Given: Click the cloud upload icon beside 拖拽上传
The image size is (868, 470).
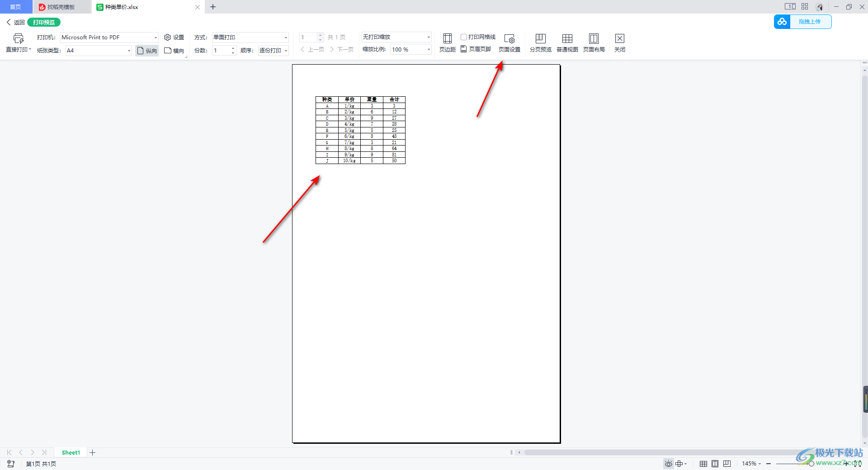Looking at the screenshot, I should [782, 22].
